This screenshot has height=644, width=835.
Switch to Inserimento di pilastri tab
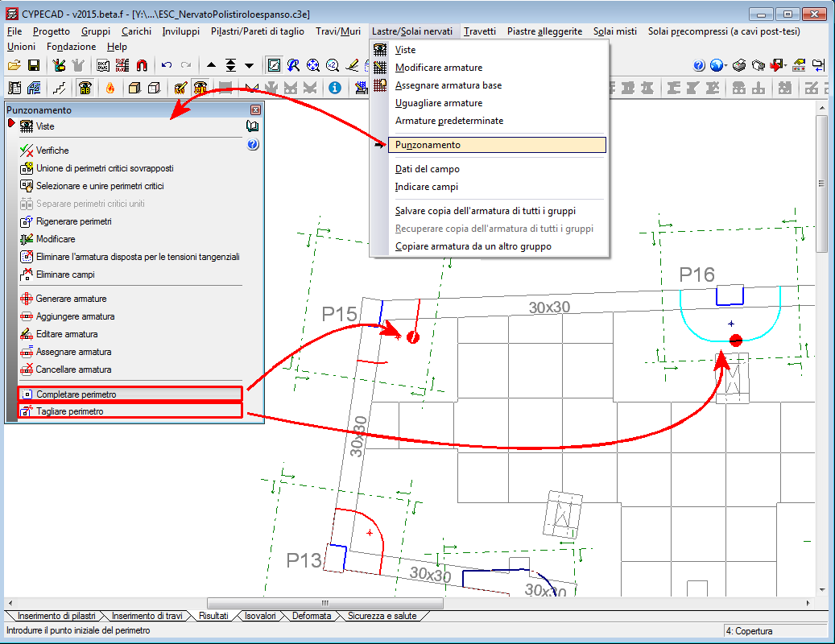[x=56, y=616]
